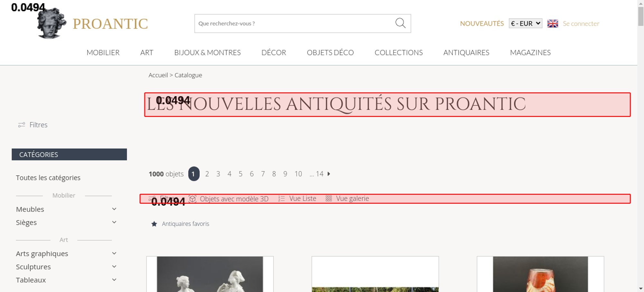The height and width of the screenshot is (292, 644).
Task: Click the Antiquaires favoris star icon
Action: tap(154, 224)
